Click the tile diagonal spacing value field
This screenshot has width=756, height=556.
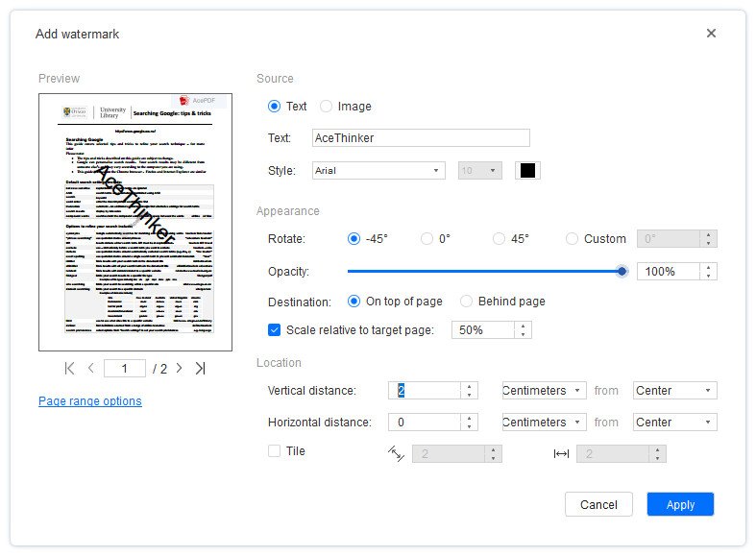click(x=449, y=454)
